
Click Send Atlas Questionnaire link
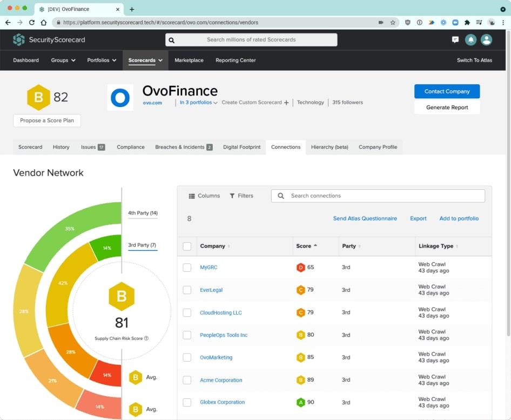(x=365, y=219)
